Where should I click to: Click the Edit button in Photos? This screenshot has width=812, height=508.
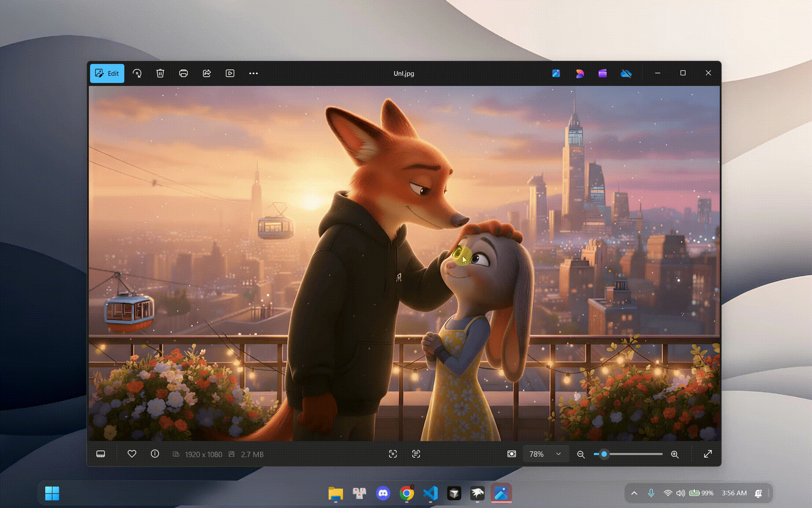(107, 73)
